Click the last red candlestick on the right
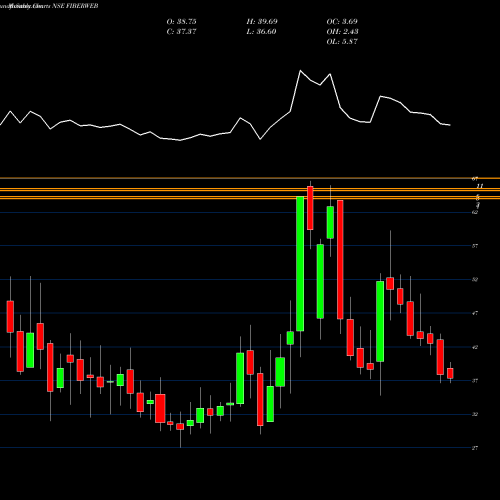 (450, 373)
